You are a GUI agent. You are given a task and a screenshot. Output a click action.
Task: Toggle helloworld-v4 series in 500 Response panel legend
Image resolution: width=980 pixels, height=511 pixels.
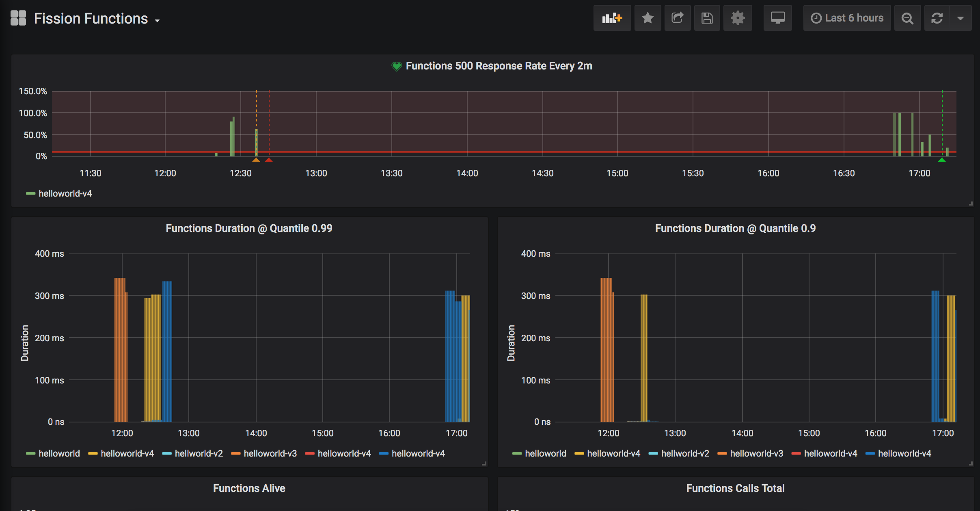click(65, 193)
